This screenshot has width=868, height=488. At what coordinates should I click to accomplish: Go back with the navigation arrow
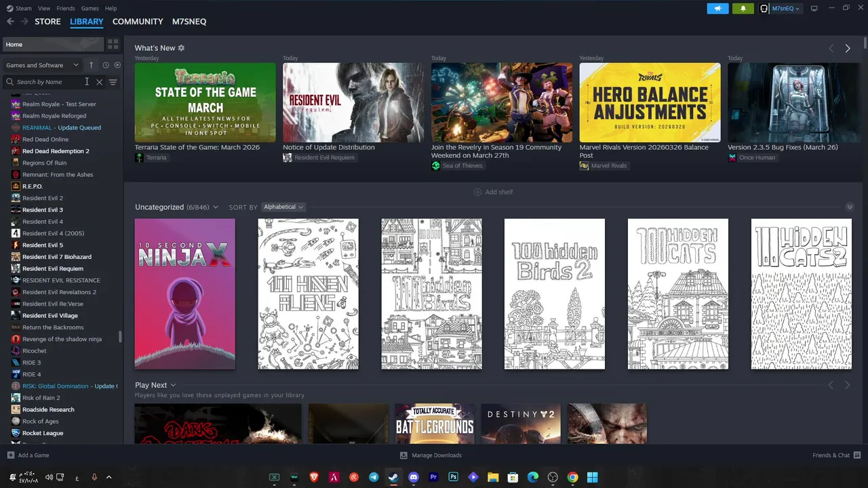click(10, 22)
